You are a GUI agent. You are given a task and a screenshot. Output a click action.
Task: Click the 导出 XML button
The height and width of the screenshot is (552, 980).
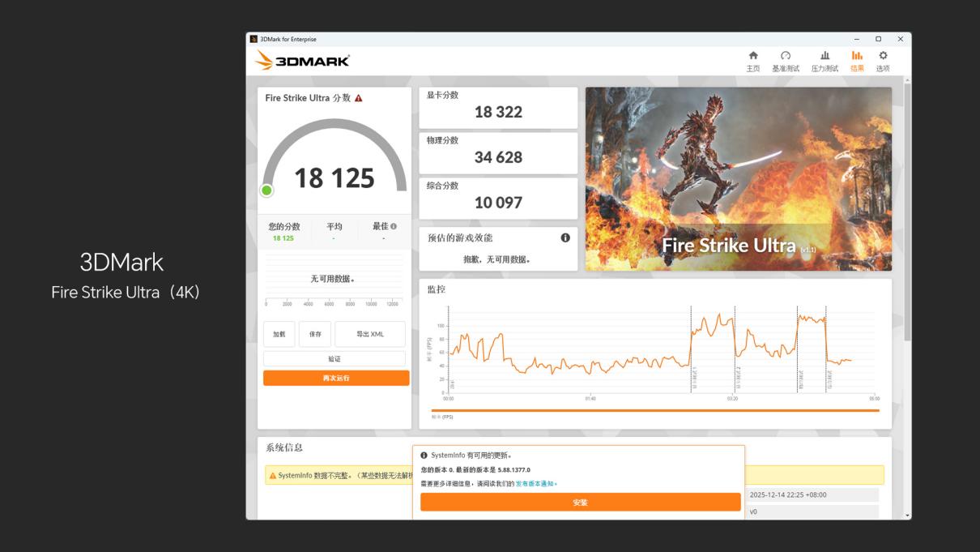coord(370,334)
